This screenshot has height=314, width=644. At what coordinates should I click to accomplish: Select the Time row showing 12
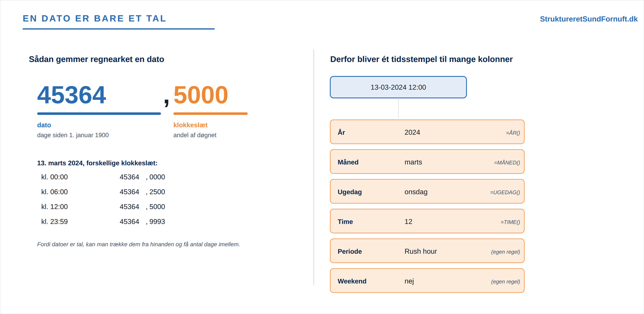tap(427, 221)
